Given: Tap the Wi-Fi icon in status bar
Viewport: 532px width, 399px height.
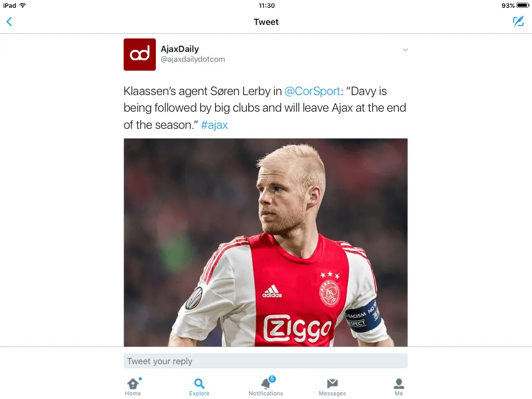Looking at the screenshot, I should pyautogui.click(x=22, y=6).
